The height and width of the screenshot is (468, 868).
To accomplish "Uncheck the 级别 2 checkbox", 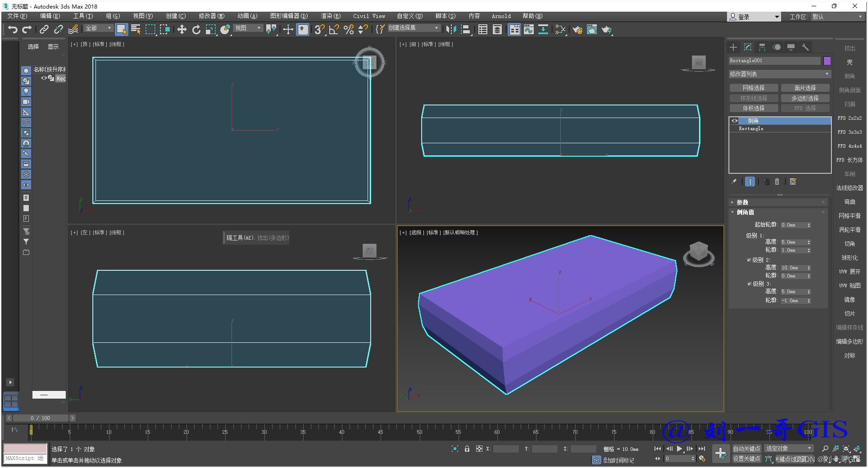I will [749, 260].
